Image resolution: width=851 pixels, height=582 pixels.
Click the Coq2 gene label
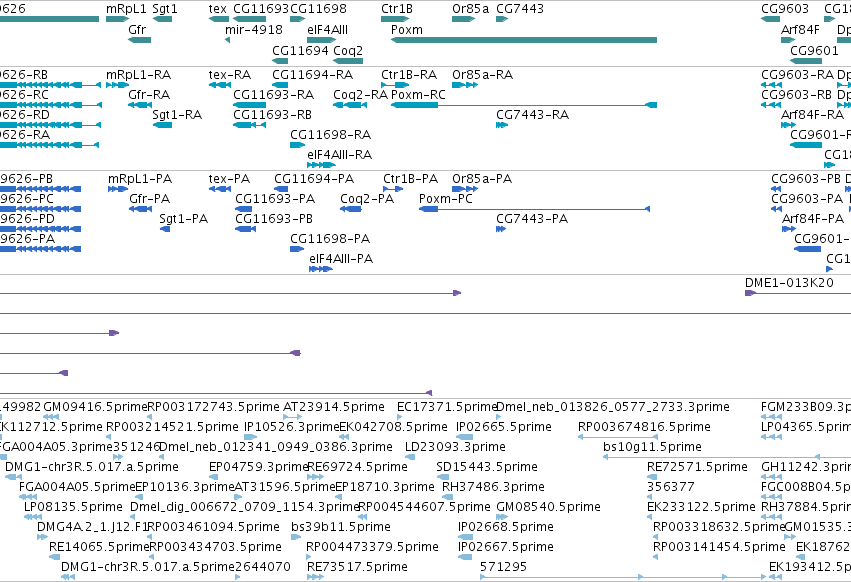tap(348, 50)
